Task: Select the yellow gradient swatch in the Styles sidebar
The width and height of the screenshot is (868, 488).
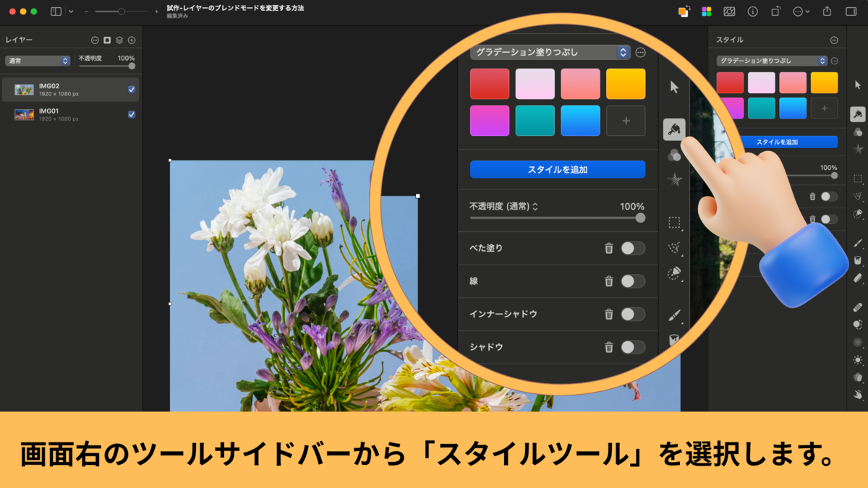Action: click(824, 82)
